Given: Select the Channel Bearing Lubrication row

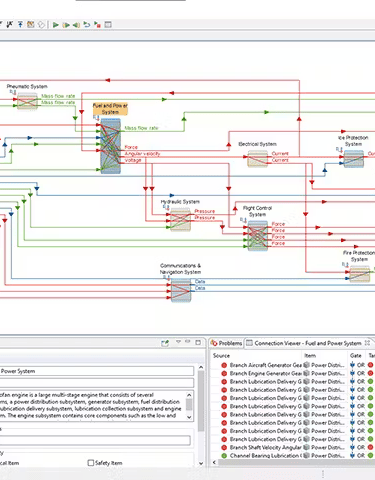Looking at the screenshot, I should click(293, 455).
